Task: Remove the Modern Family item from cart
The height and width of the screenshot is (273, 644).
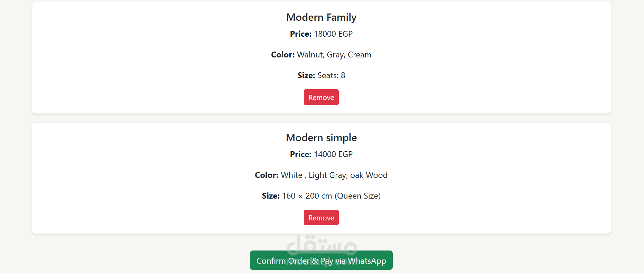Action: tap(321, 97)
